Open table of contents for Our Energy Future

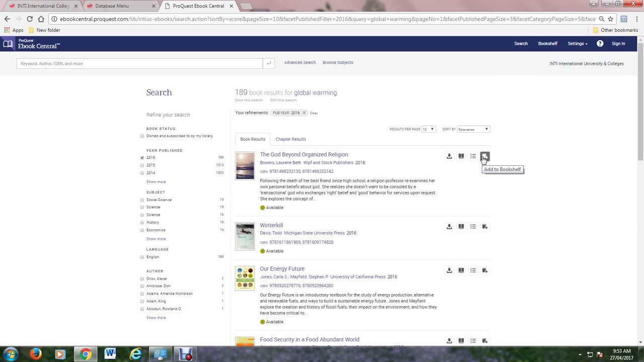(473, 270)
